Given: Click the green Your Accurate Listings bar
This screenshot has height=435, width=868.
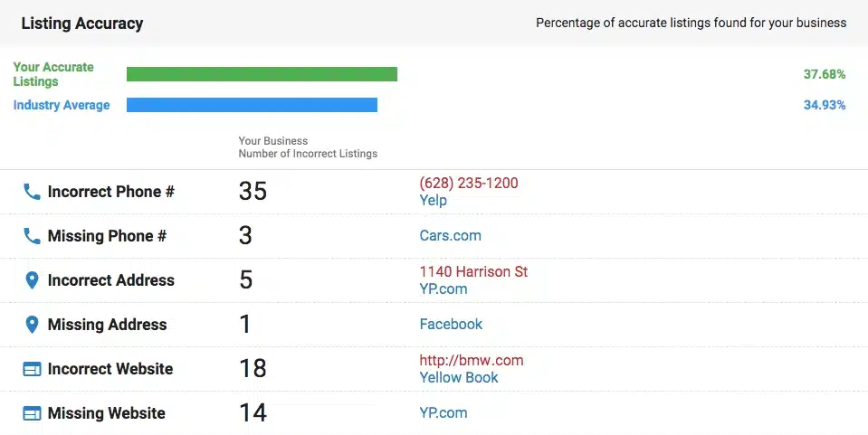Looking at the screenshot, I should pos(262,74).
